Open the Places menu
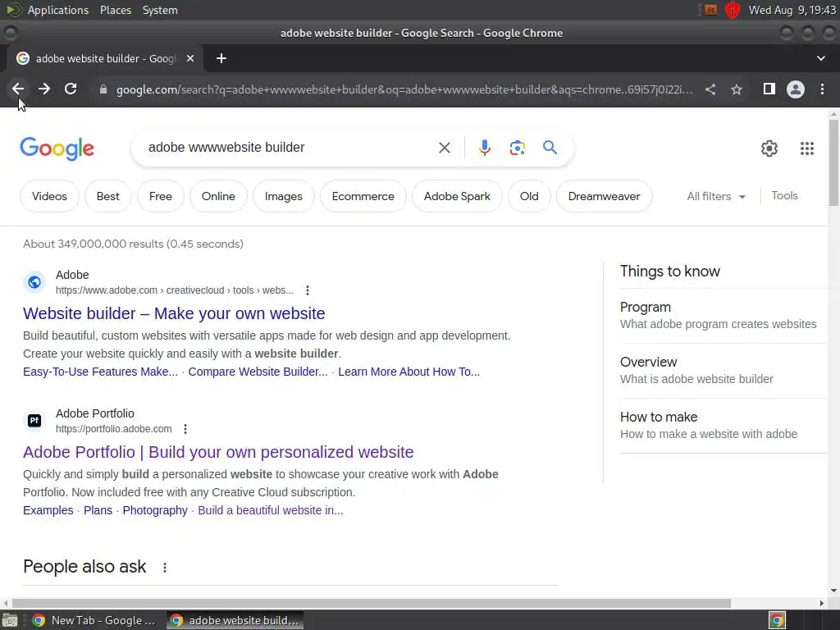Viewport: 840px width, 630px height. click(115, 10)
